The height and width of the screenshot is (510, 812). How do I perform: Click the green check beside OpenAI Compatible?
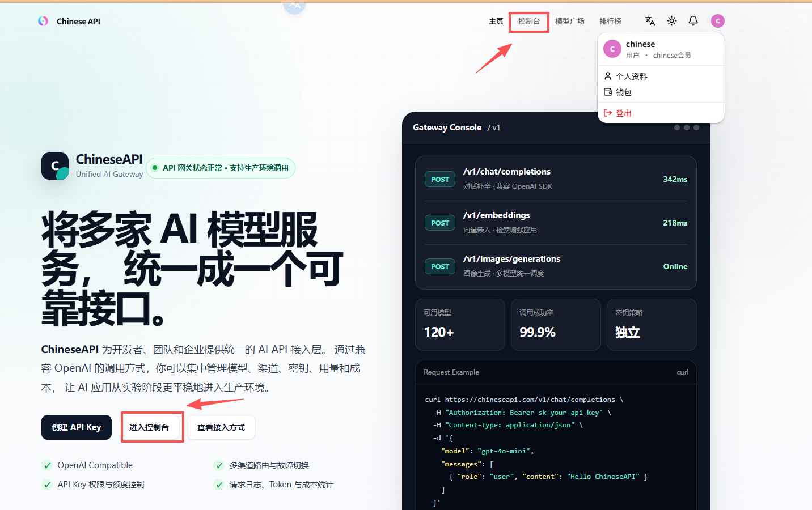pos(47,465)
